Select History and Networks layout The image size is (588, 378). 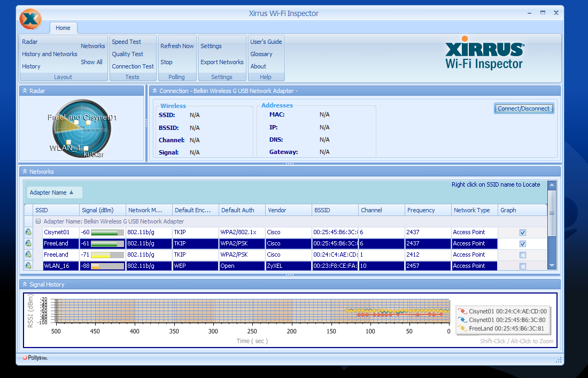(50, 54)
